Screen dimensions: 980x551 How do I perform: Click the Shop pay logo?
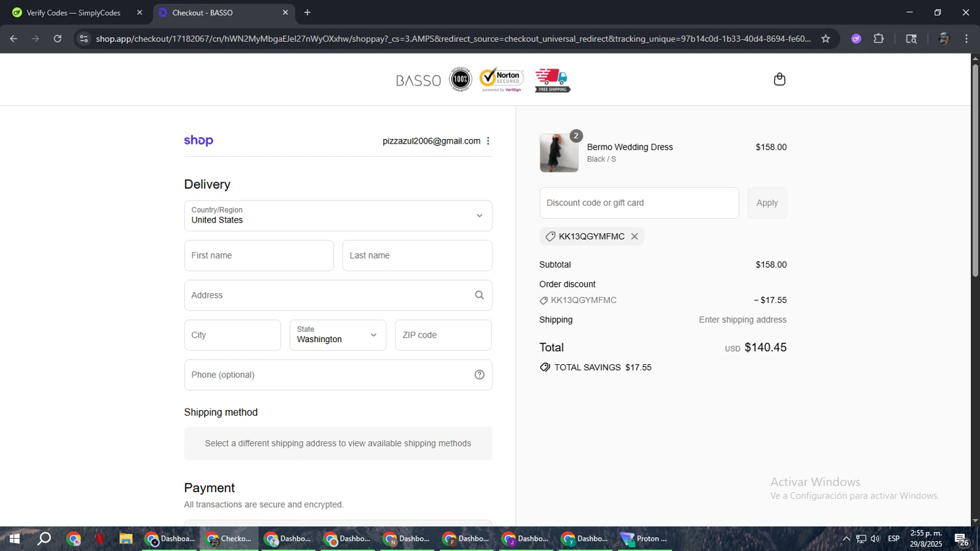point(199,140)
